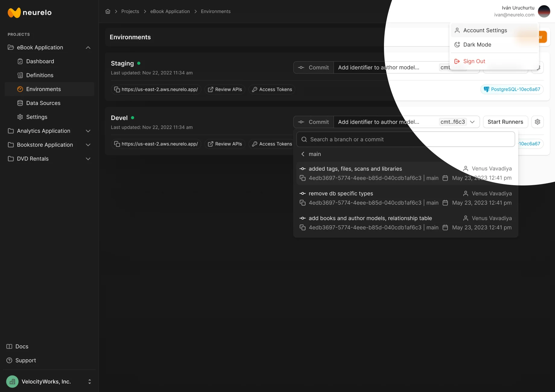Click the Data Sources database icon
The image size is (555, 392).
point(20,103)
